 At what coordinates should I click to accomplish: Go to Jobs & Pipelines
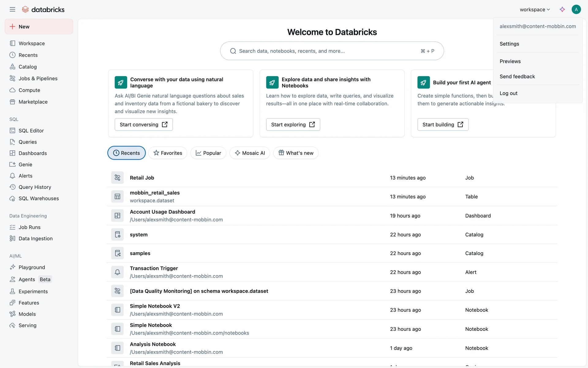(x=38, y=79)
